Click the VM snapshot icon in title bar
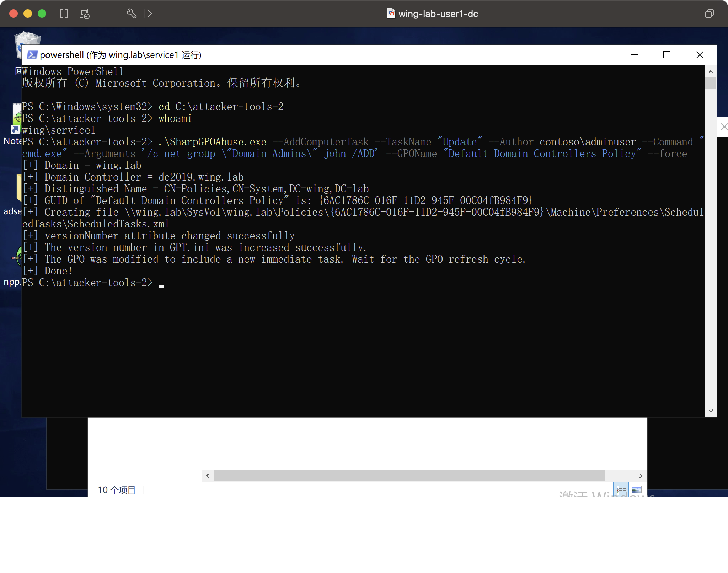 (84, 14)
